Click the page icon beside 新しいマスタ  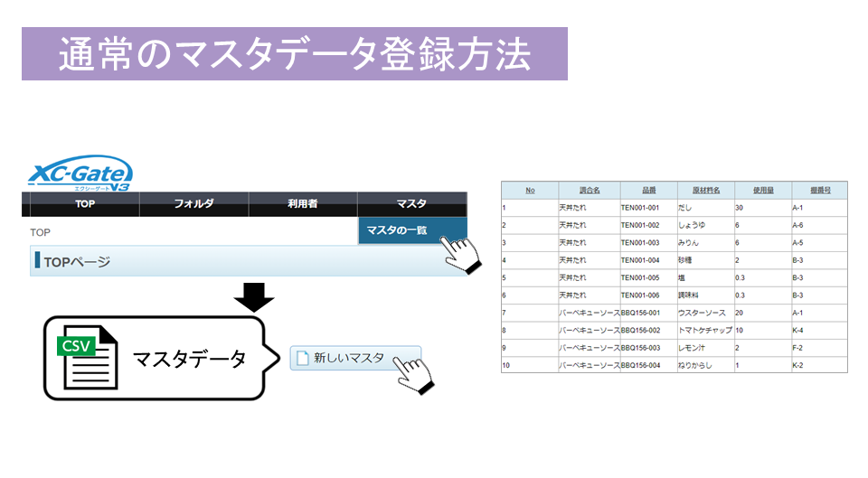(x=303, y=358)
